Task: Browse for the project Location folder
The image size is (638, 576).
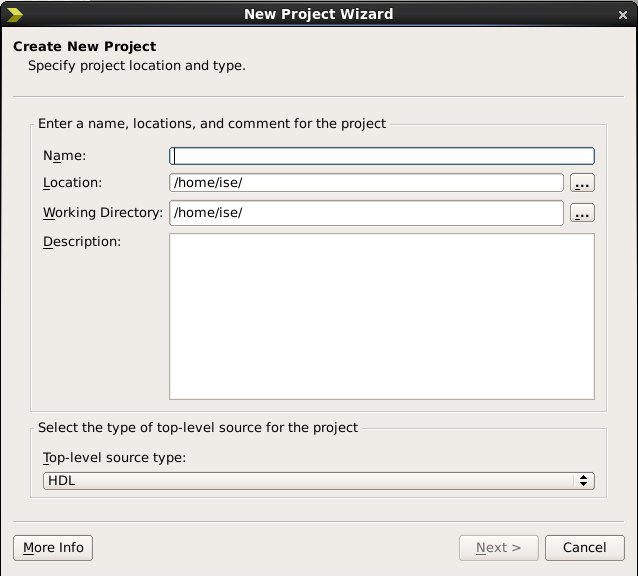Action: (582, 183)
